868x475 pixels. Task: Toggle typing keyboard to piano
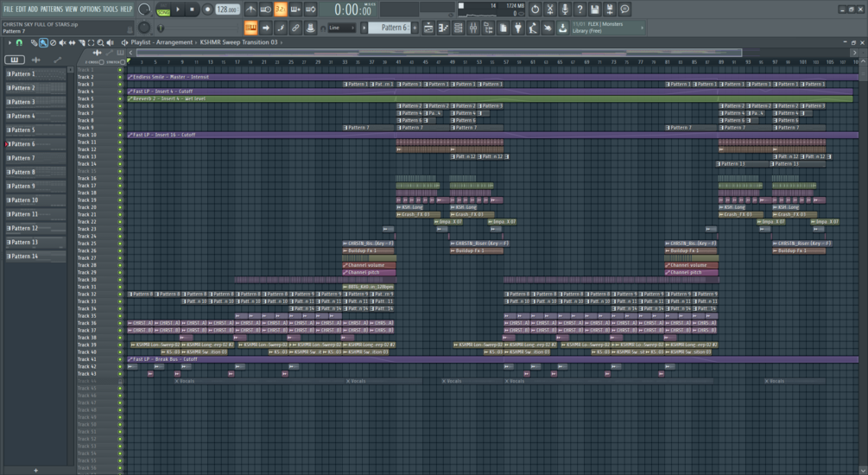[250, 28]
